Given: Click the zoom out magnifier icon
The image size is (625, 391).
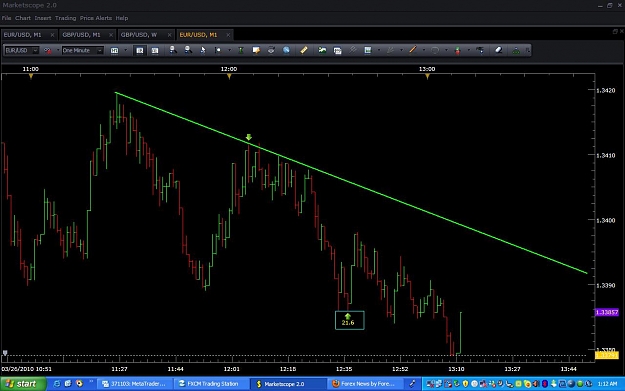Looking at the screenshot, I should [188, 50].
